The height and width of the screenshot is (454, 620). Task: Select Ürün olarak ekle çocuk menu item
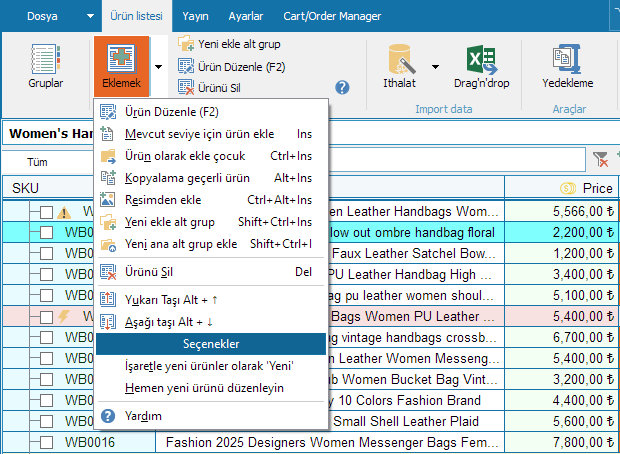[x=210, y=156]
